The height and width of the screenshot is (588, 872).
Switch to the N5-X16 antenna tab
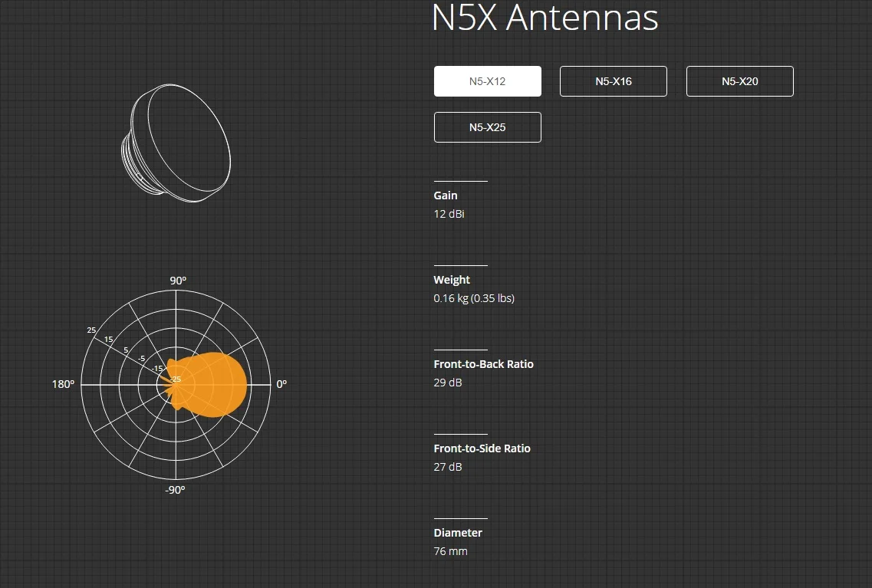614,81
